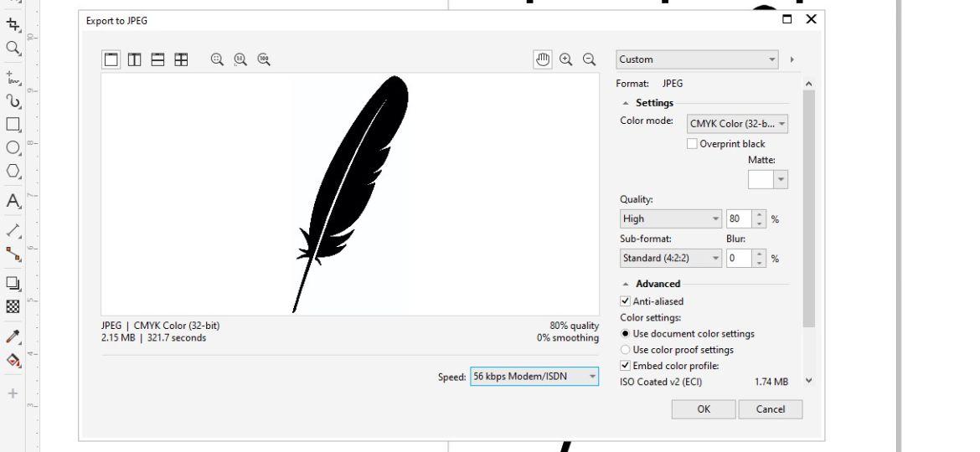The image size is (980, 452).
Task: Choose the four-pane preview layout
Action: coord(181,59)
